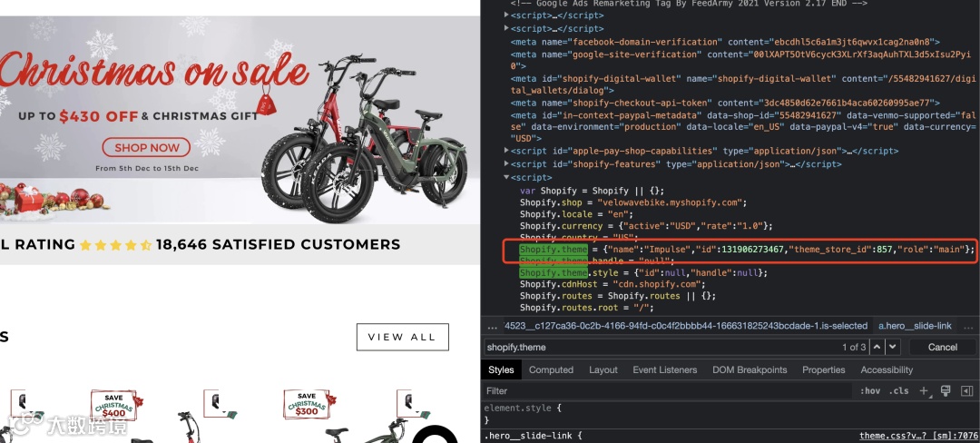980x443 pixels.
Task: Click the 18,646 satisfied customers text
Action: [279, 244]
